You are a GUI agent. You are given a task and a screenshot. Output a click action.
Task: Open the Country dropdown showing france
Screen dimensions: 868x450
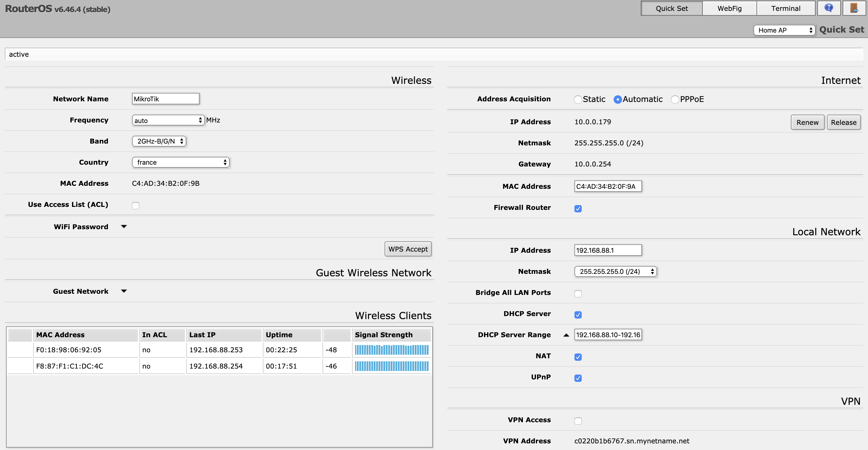(x=181, y=163)
